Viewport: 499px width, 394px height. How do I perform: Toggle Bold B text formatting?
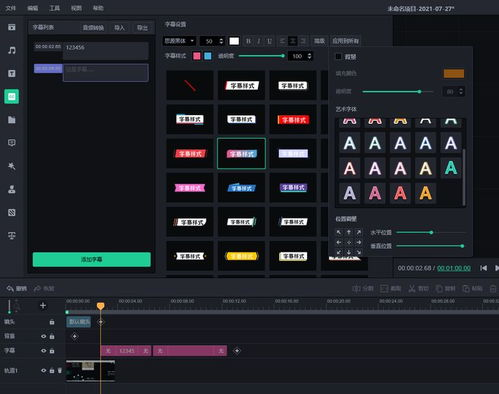pyautogui.click(x=248, y=41)
